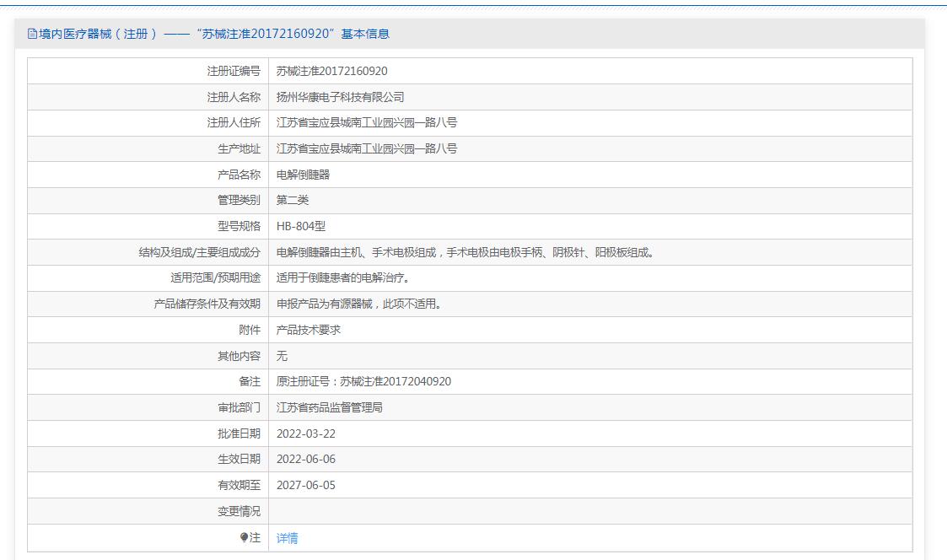Select approval date 2022-03-22

(305, 433)
